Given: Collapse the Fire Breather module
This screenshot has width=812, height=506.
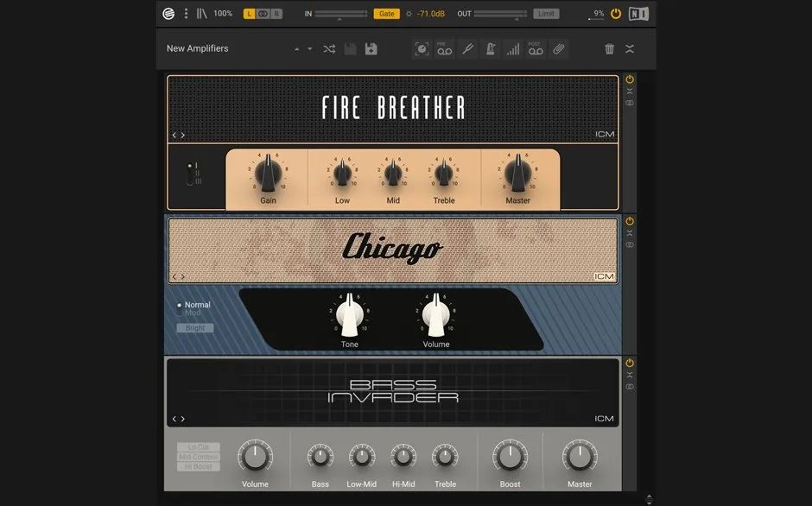Looking at the screenshot, I should click(630, 92).
